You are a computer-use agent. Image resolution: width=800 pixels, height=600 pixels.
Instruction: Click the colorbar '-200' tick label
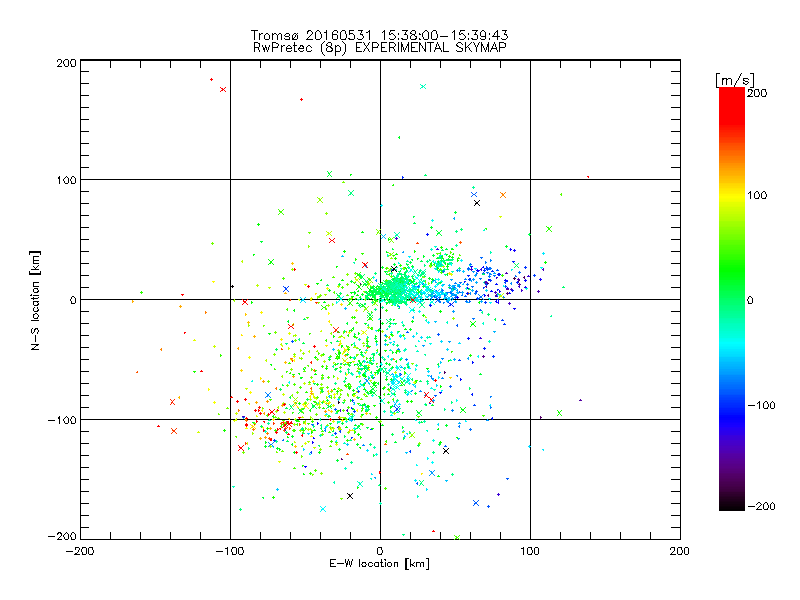761,506
